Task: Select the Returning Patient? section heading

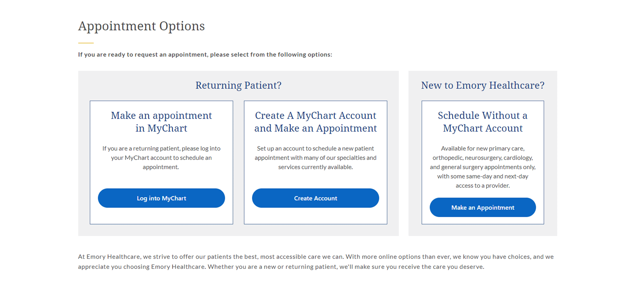Action: pos(238,85)
